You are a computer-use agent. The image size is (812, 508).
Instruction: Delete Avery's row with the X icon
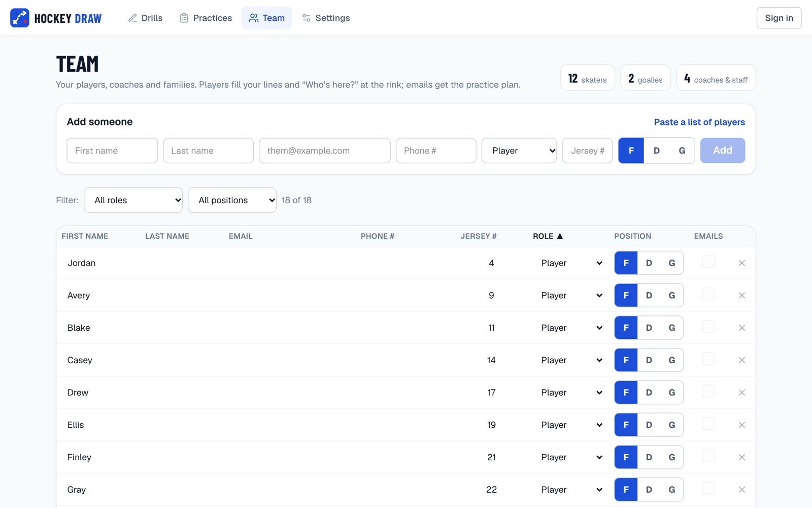(741, 296)
